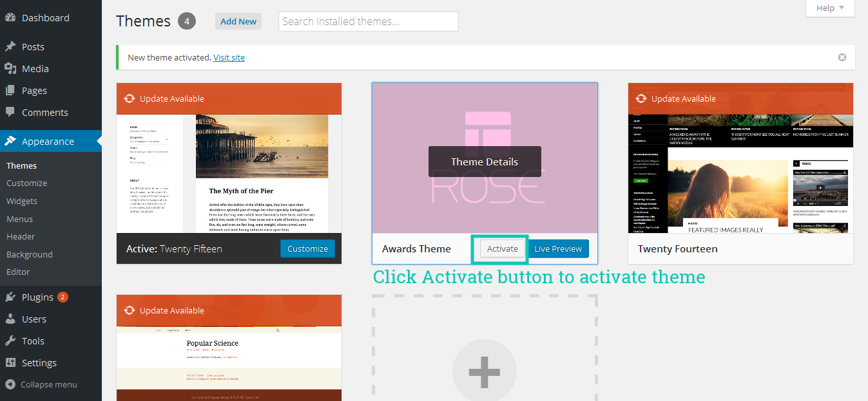Open the Posts menu
The image size is (868, 401).
(x=33, y=46)
